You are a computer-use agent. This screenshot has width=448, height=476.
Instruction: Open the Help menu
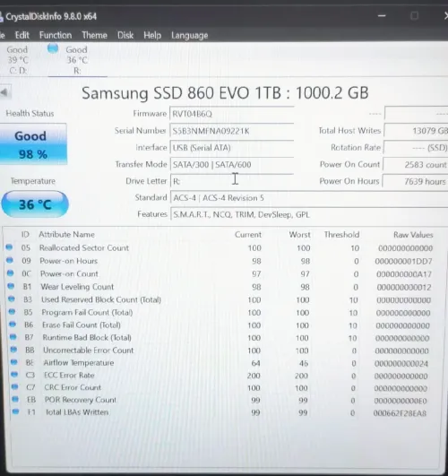[152, 35]
